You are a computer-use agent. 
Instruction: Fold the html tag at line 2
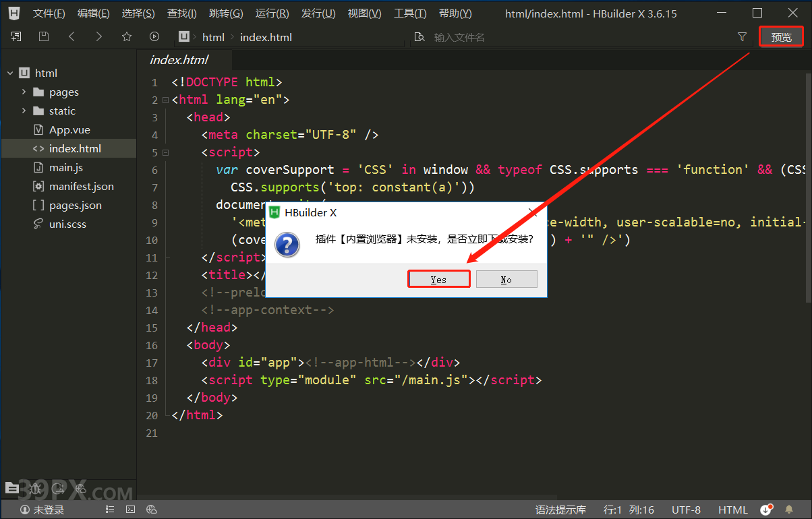pyautogui.click(x=165, y=100)
